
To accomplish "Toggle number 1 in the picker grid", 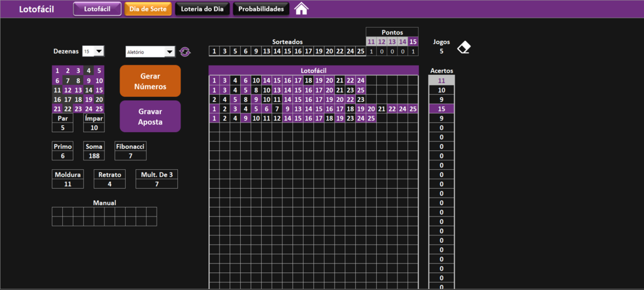I will [x=57, y=70].
